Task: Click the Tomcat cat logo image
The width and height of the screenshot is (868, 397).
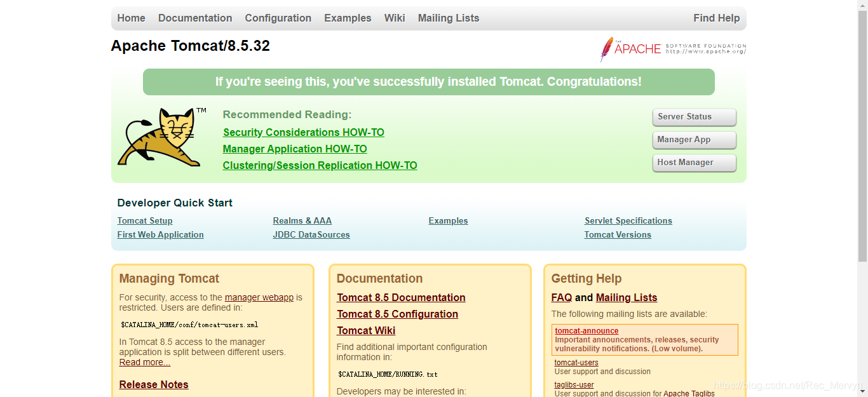Action: (162, 137)
